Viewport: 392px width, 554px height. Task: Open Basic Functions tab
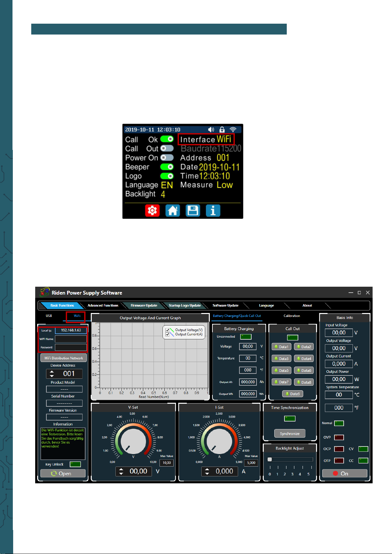click(62, 305)
